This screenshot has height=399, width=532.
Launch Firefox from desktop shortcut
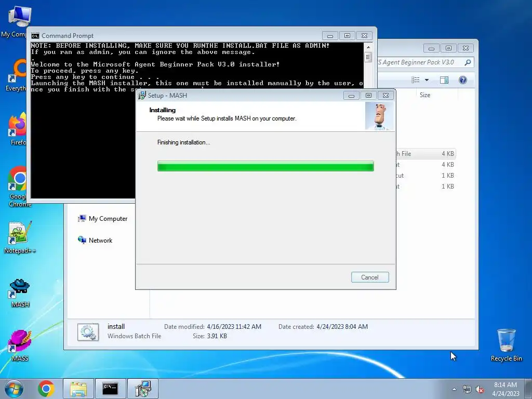point(17,129)
